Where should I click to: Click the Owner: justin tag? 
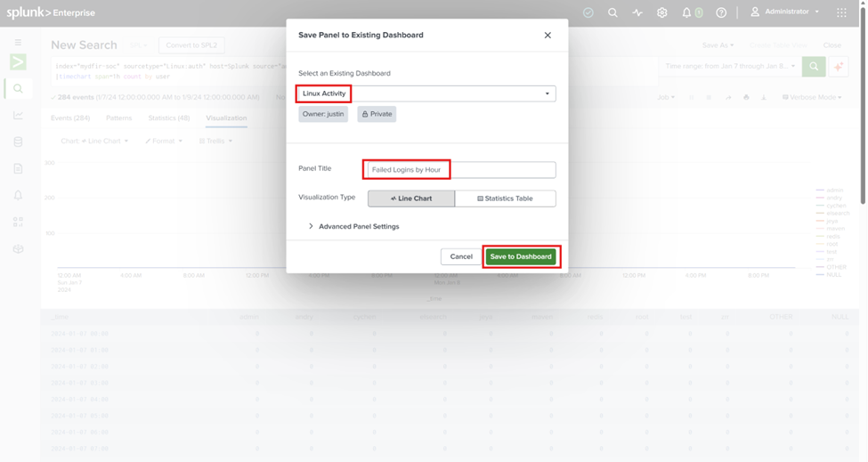[323, 114]
